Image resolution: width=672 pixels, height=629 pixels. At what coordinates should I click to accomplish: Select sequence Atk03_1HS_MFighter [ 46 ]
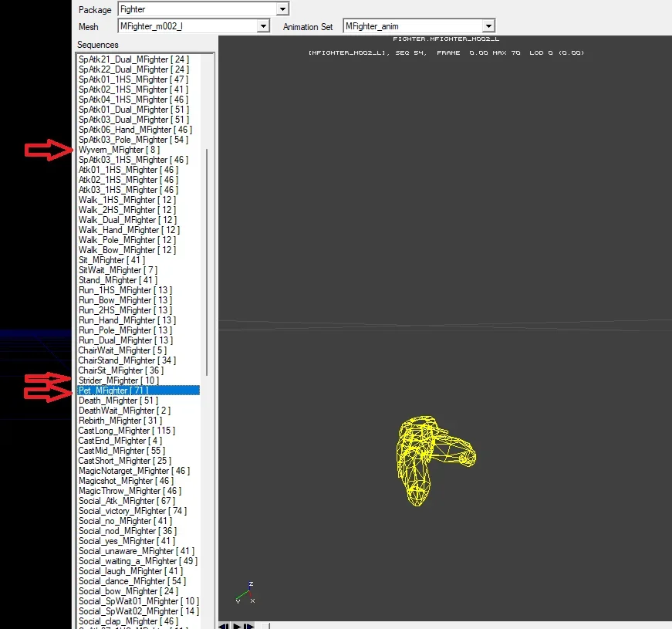(128, 190)
